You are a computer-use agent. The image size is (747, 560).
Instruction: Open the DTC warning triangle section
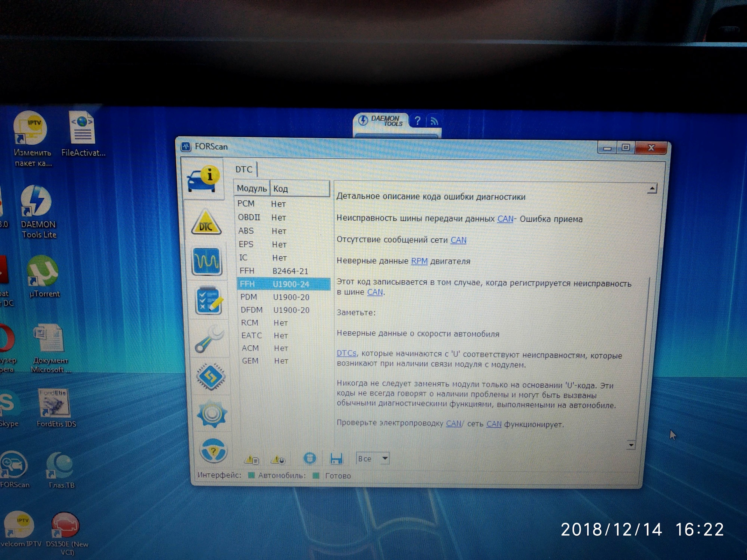pos(206,223)
